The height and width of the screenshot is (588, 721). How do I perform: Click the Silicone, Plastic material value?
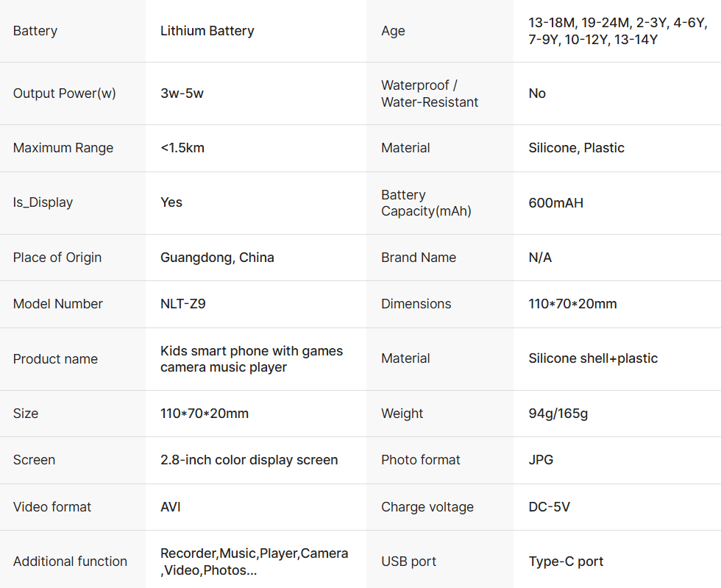click(x=576, y=148)
